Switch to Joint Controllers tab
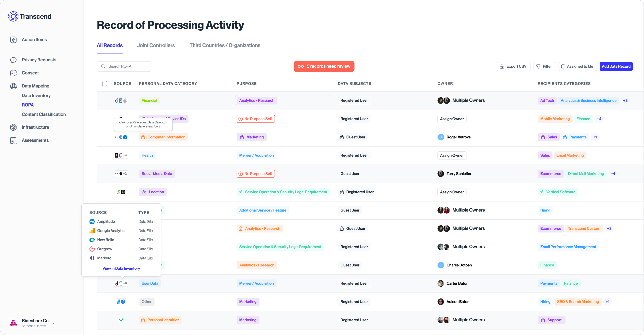 click(156, 45)
